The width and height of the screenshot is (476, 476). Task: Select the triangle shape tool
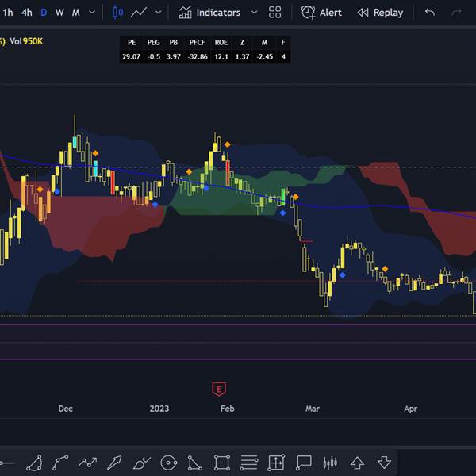(x=195, y=463)
